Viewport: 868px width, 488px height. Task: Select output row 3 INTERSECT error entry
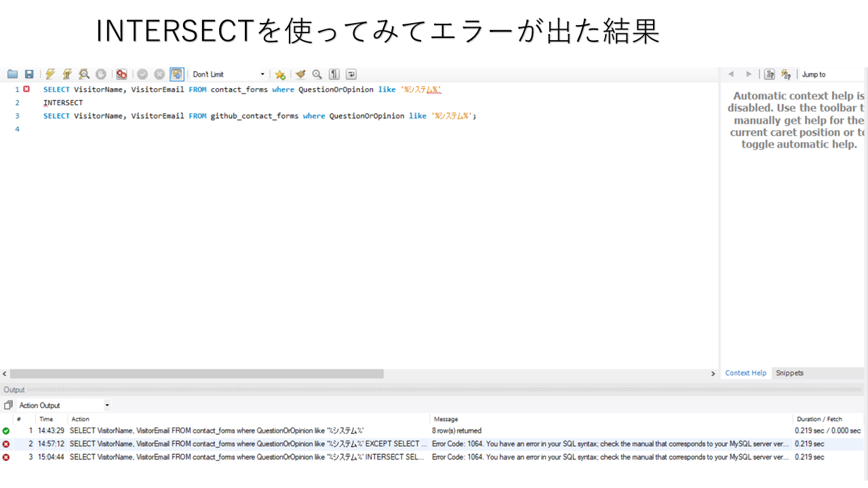tap(433, 457)
